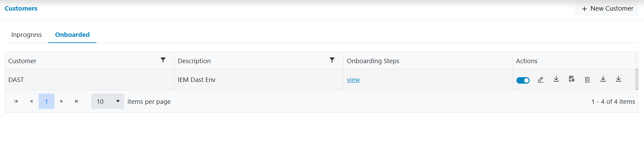Click the download icon right of the pencil

coord(556,79)
